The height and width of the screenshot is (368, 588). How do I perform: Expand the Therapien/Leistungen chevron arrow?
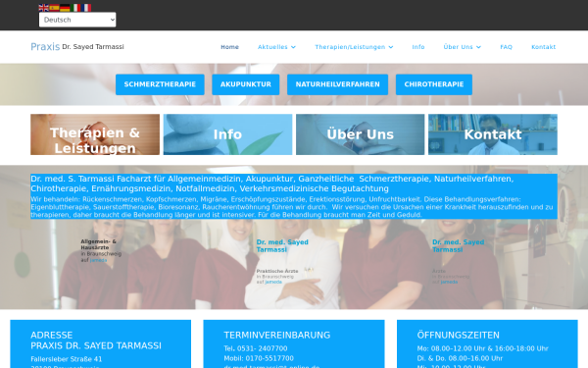coord(391,47)
